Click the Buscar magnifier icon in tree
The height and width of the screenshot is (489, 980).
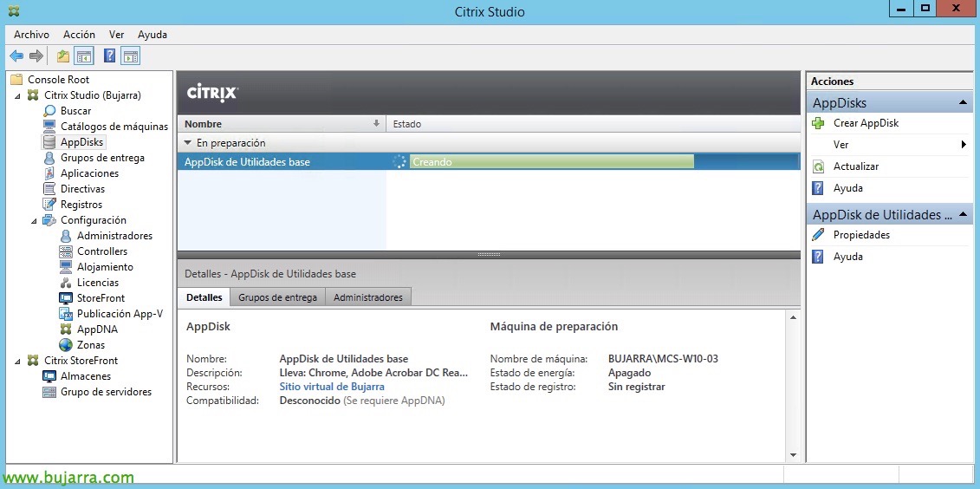[49, 111]
